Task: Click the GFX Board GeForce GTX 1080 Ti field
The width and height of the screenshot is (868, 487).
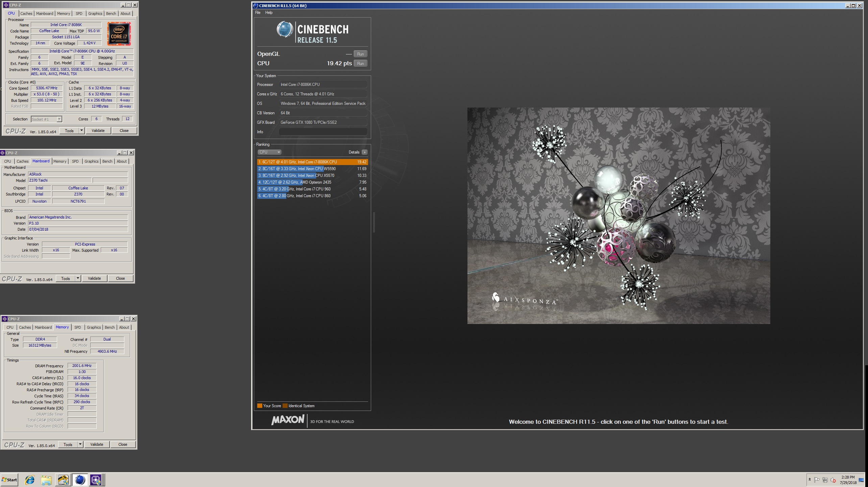Action: 323,122
